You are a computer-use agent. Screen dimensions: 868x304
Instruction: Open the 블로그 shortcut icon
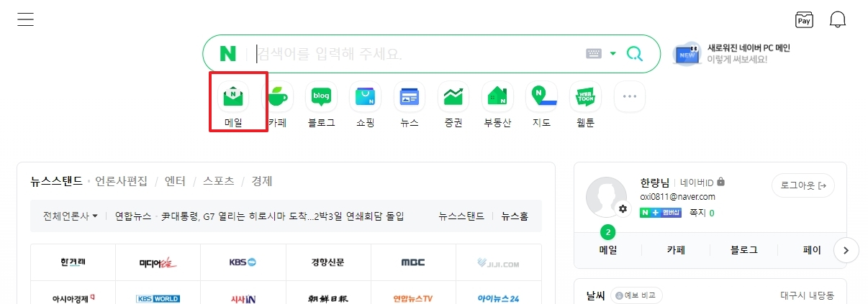click(x=321, y=96)
